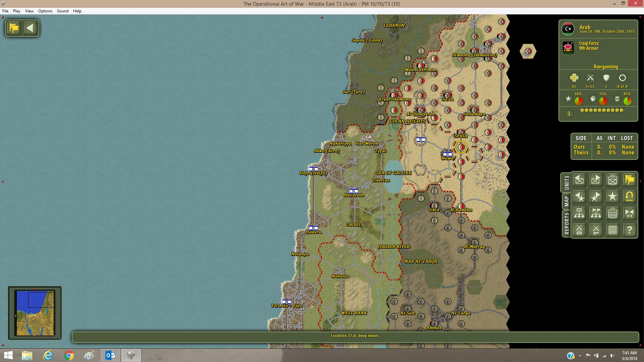The image size is (644, 362).
Task: Click the yellow flags end-turn button at top left
Action: [x=14, y=28]
